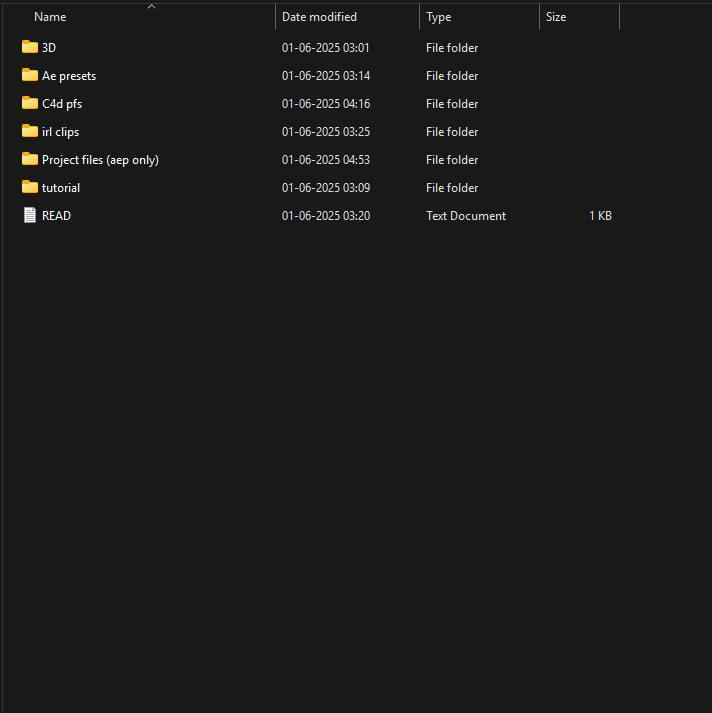This screenshot has height=713, width=712.
Task: Click the '3D' folder name
Action: (49, 48)
